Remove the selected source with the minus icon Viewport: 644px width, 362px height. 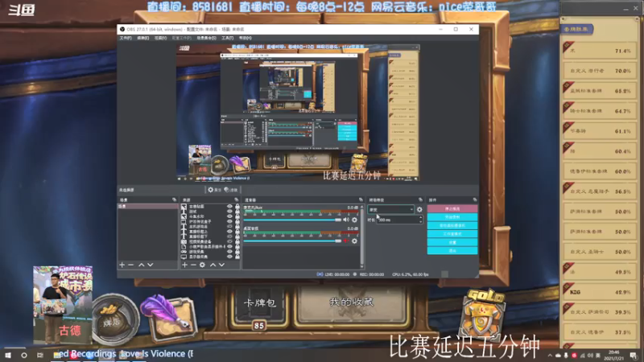click(193, 265)
